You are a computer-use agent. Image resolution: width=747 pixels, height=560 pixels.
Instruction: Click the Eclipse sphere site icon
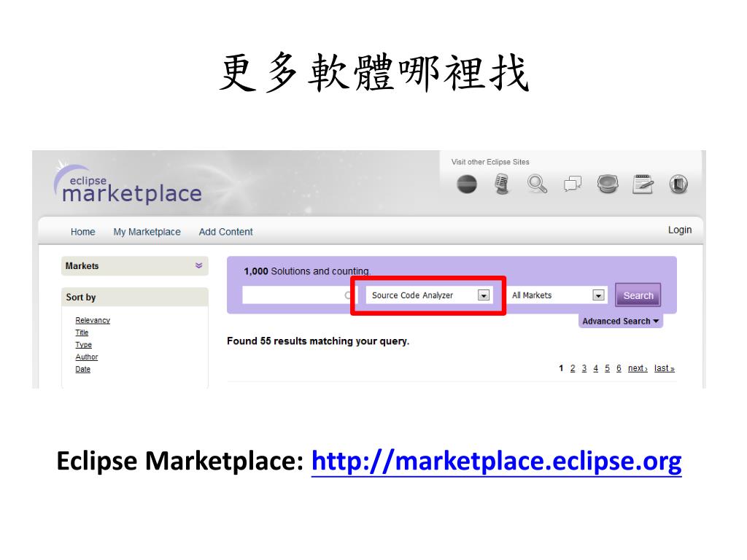[467, 184]
